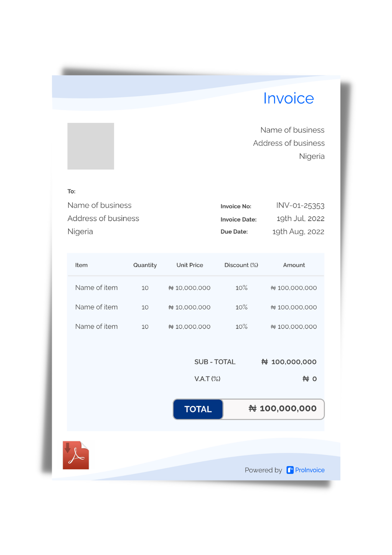
Task: Select the V.A.T (%) label
Action: 207,379
